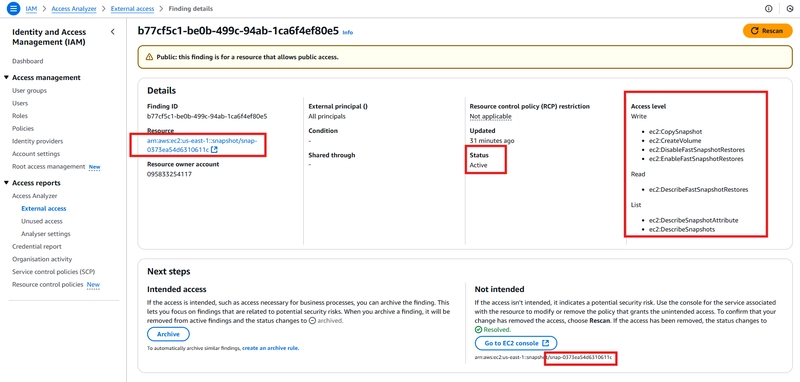Click the info circle icon in top bar
Image resolution: width=800 pixels, height=382 pixels.
[769, 9]
